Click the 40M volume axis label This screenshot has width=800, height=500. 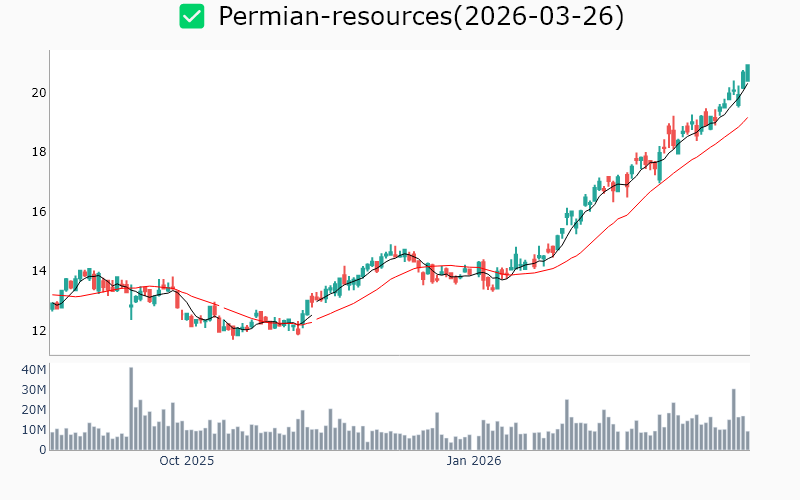(34, 370)
